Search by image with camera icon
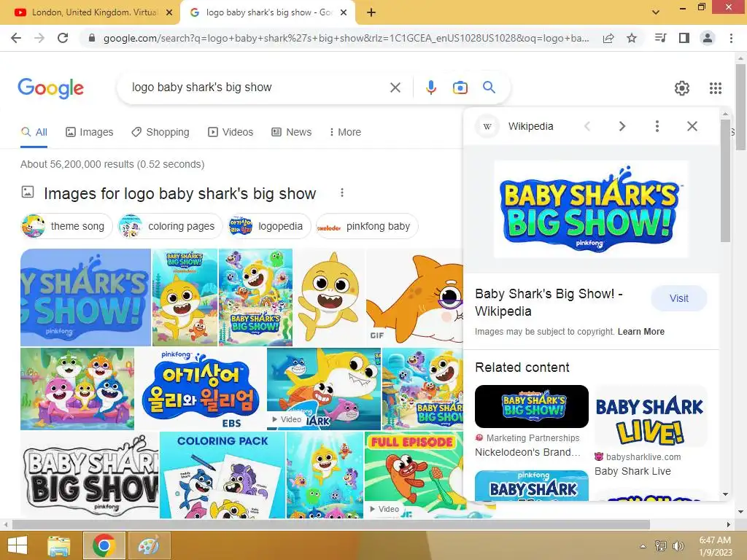The image size is (747, 560). pyautogui.click(x=460, y=87)
